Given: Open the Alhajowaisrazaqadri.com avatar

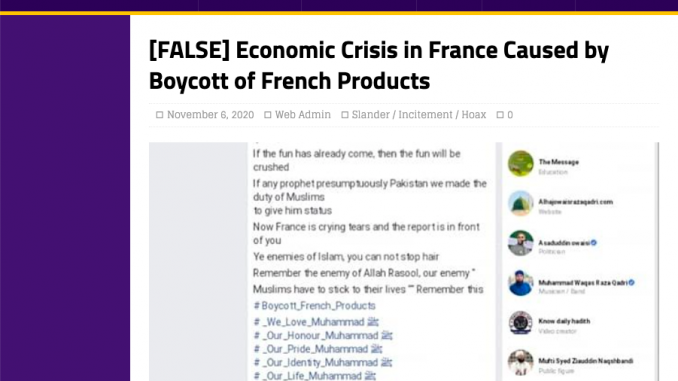Looking at the screenshot, I should click(521, 203).
